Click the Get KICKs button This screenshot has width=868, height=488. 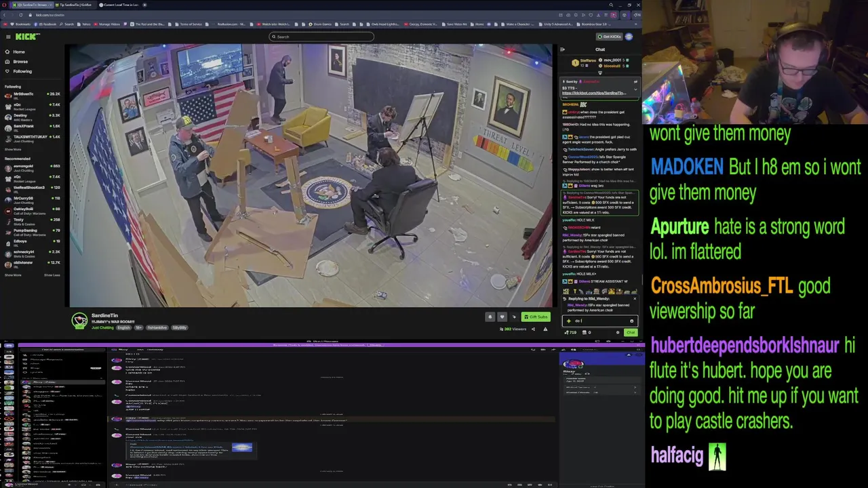click(609, 37)
